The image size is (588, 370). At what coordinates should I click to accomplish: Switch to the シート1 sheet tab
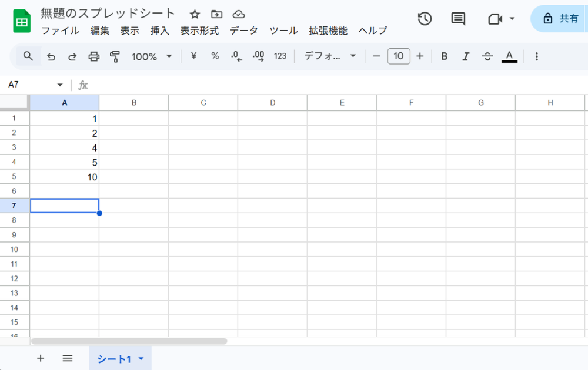114,359
